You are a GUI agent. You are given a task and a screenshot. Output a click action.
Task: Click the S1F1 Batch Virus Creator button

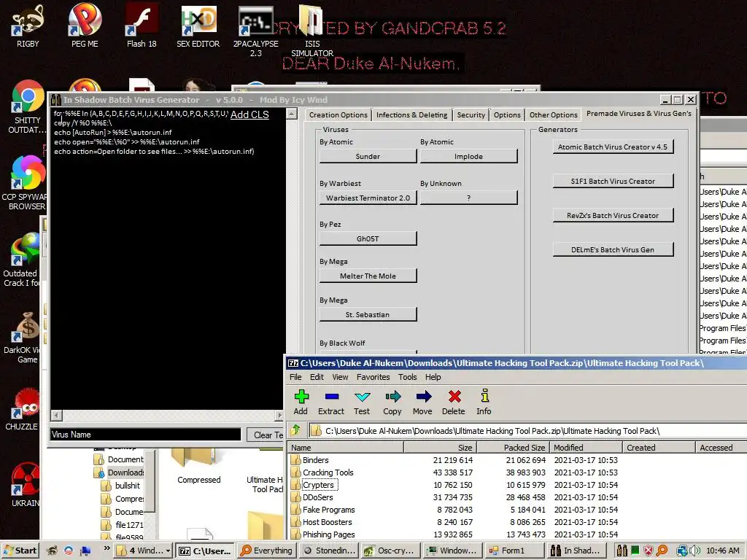pyautogui.click(x=613, y=181)
